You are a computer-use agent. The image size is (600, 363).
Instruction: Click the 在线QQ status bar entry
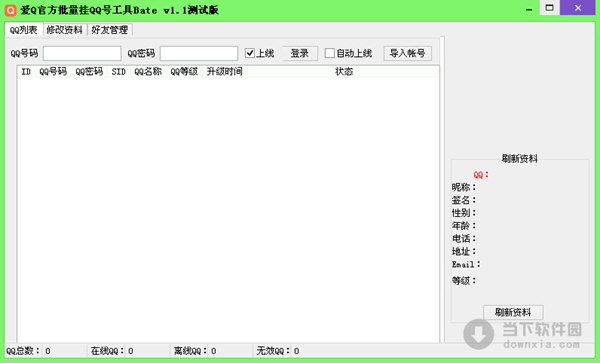pyautogui.click(x=112, y=351)
